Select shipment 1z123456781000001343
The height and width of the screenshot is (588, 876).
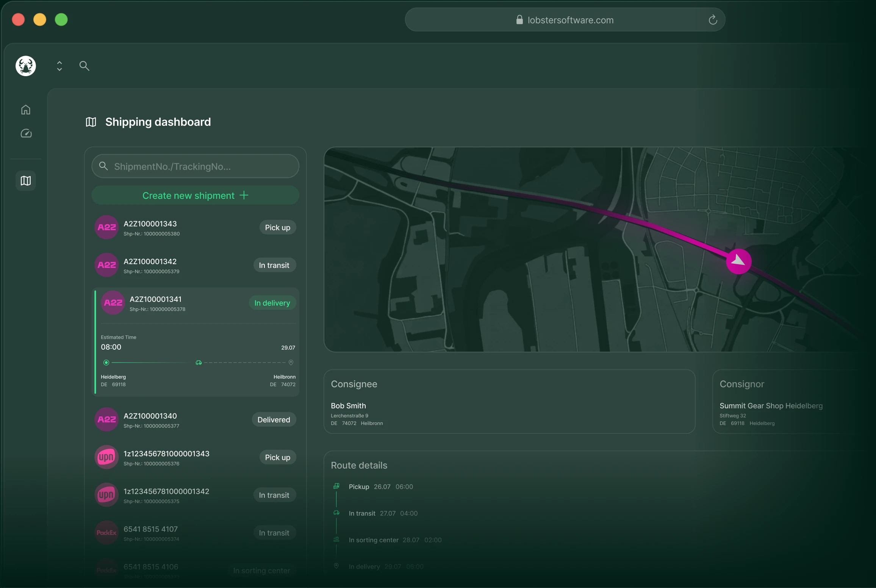click(x=196, y=457)
